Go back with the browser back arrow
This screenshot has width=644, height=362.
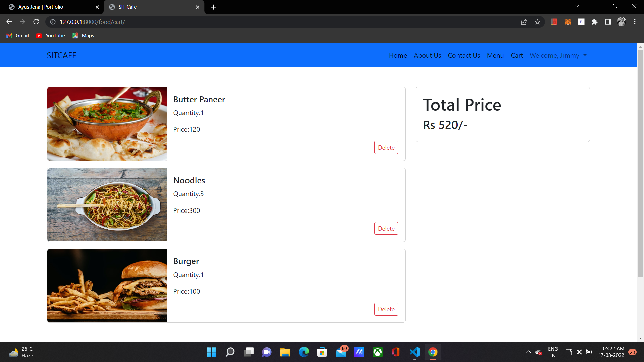tap(9, 22)
